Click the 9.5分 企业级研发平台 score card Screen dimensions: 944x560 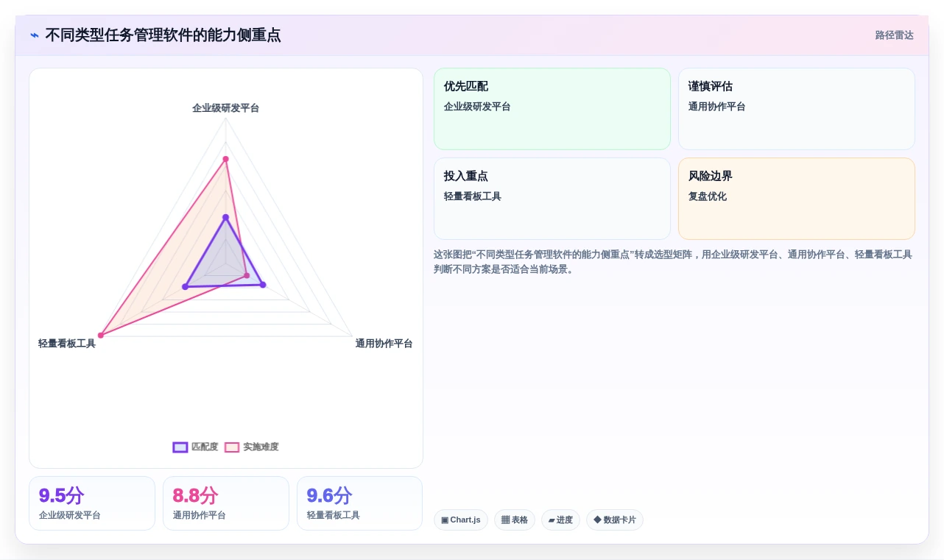(92, 503)
